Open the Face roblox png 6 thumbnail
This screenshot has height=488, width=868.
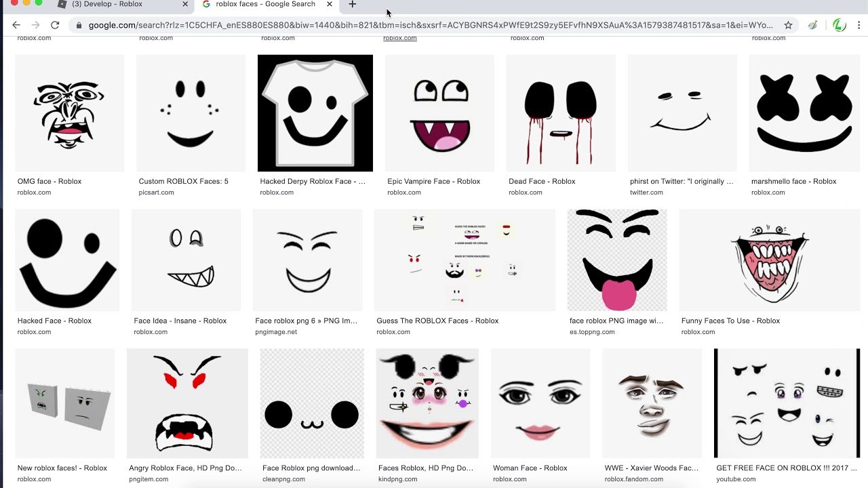click(307, 260)
